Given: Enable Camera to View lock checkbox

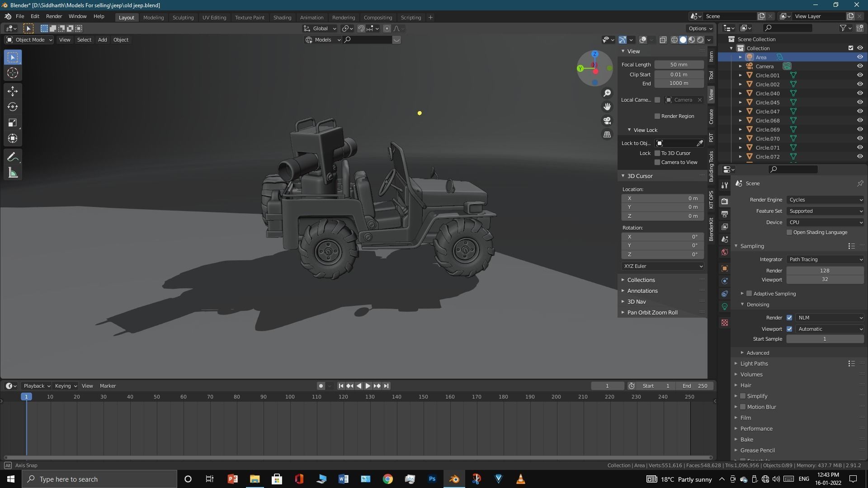Looking at the screenshot, I should click(x=657, y=162).
